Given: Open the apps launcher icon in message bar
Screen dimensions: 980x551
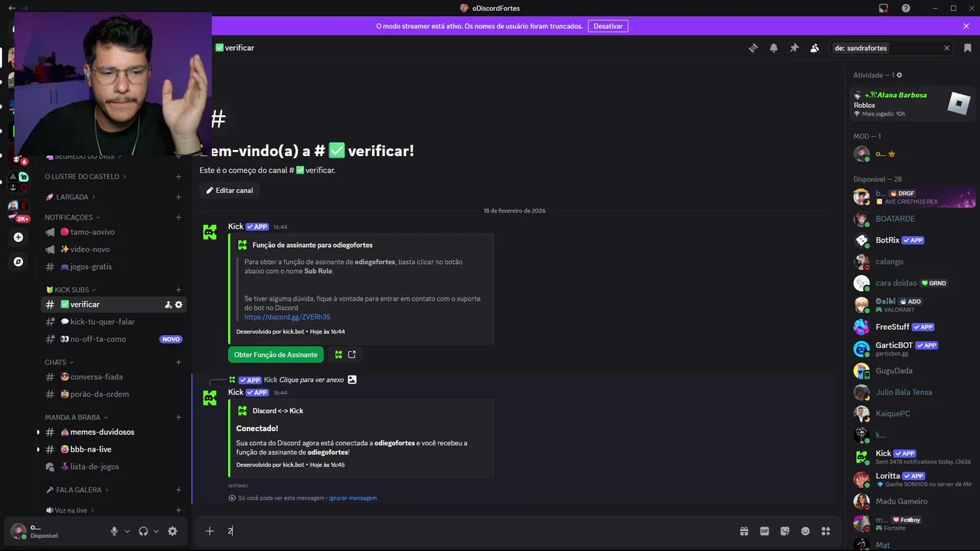Looking at the screenshot, I should point(825,531).
